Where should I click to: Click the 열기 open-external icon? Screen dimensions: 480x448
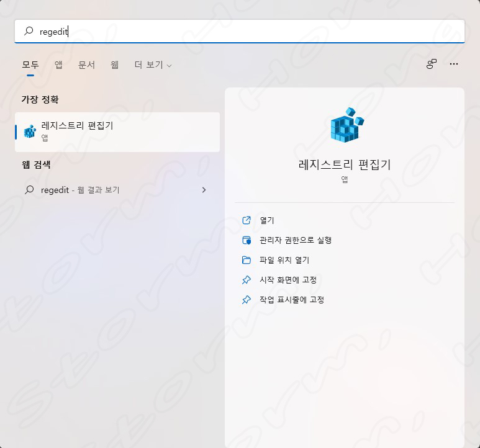[x=247, y=220]
